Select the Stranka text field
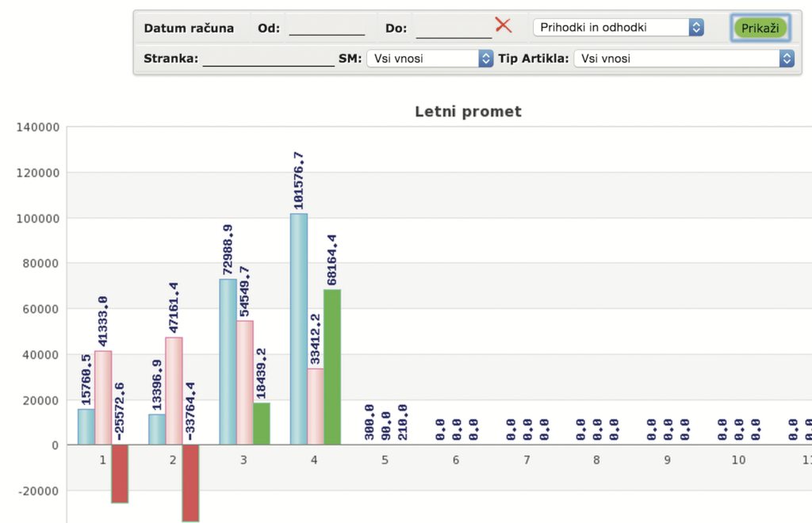The height and width of the screenshot is (523, 812). pos(268,58)
